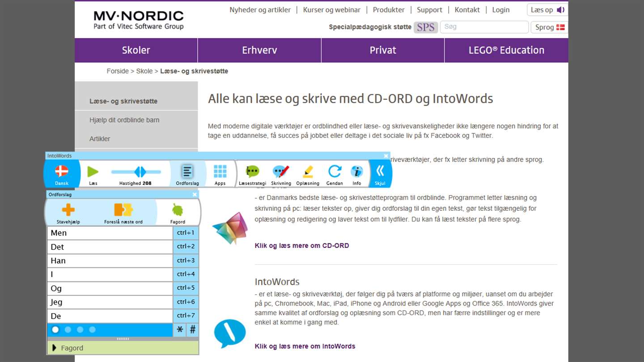Choose the suggested word Han

click(x=110, y=260)
